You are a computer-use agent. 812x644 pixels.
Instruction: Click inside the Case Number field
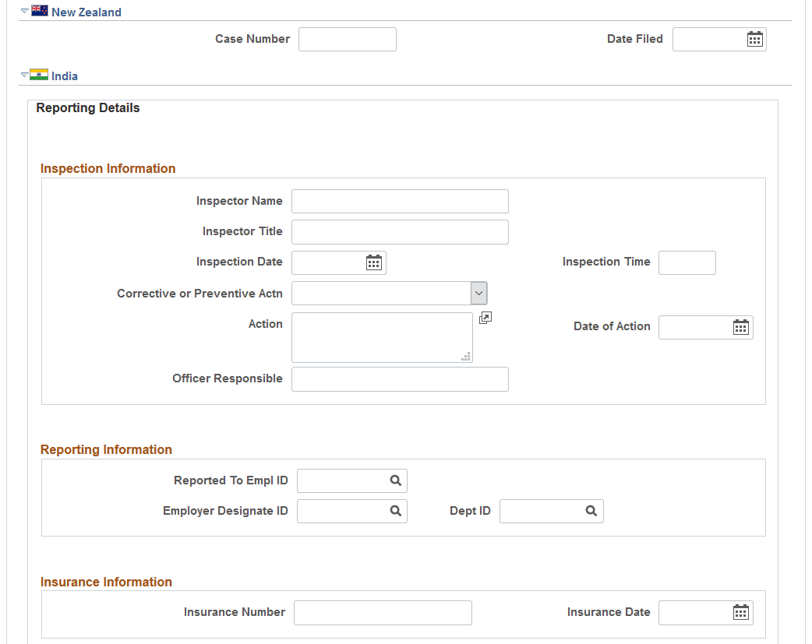(x=347, y=39)
